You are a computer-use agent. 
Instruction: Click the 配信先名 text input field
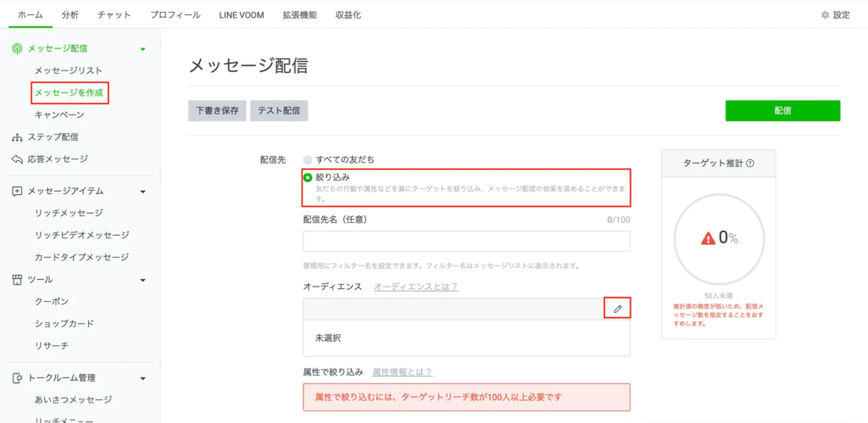[x=467, y=242]
